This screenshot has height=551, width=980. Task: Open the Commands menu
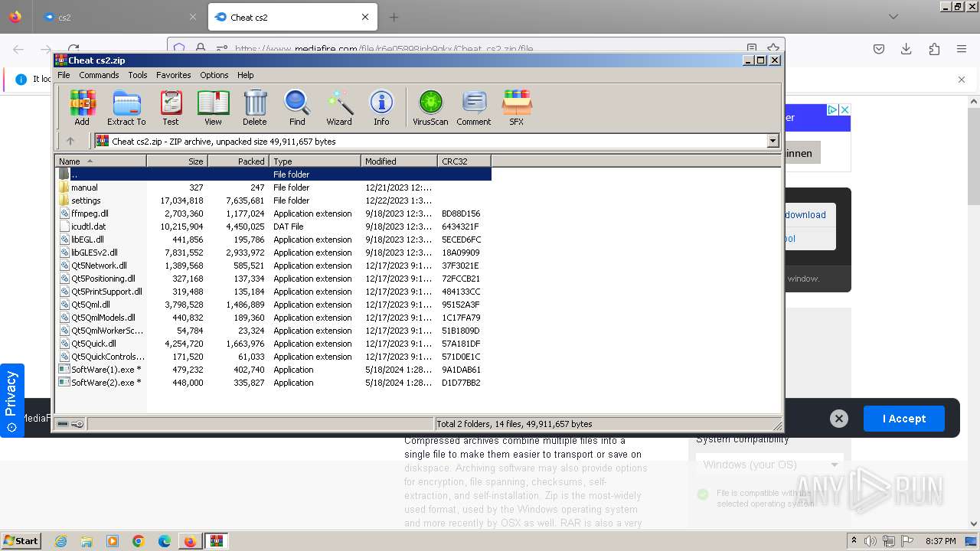click(x=99, y=75)
